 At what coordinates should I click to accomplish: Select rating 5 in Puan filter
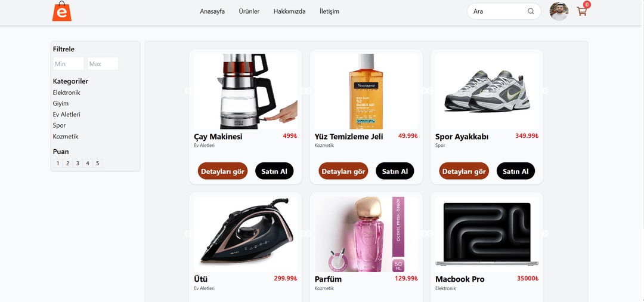point(97,163)
